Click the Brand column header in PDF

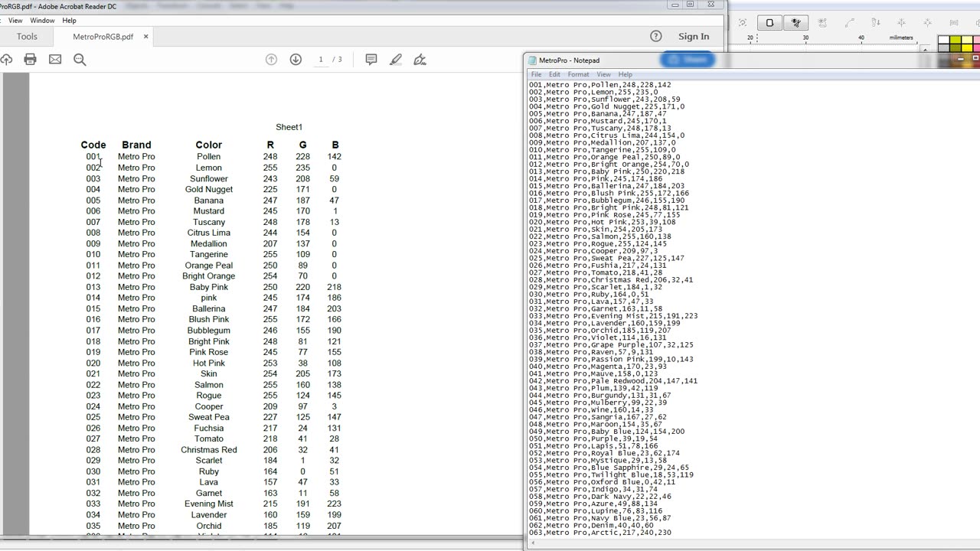tap(136, 145)
